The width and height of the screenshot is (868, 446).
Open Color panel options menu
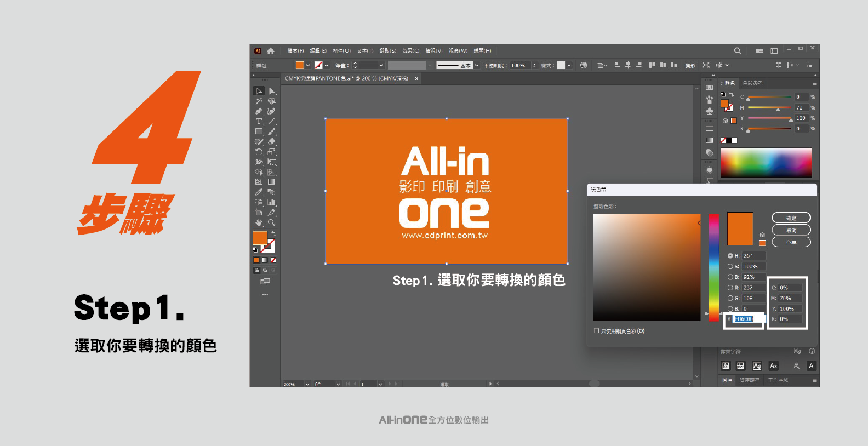814,83
